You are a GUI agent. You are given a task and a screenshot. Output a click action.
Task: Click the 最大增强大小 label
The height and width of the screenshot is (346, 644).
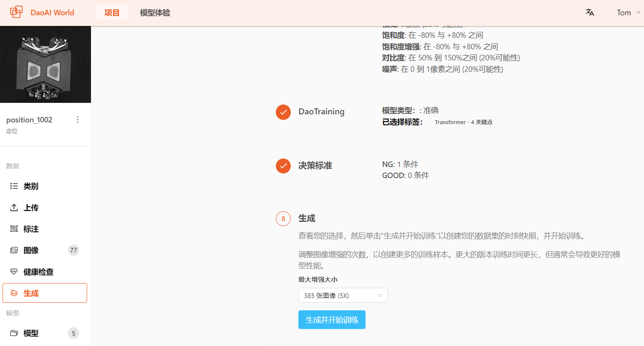(318, 279)
